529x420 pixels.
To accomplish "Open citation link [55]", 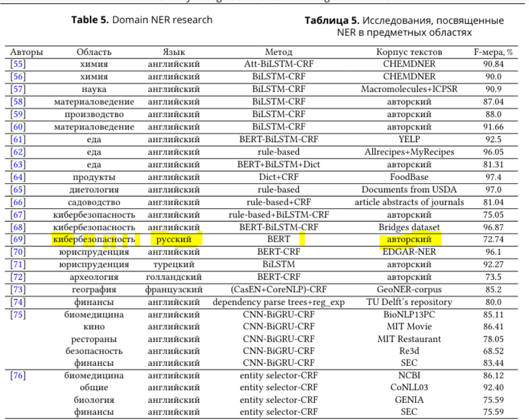I will (x=18, y=64).
